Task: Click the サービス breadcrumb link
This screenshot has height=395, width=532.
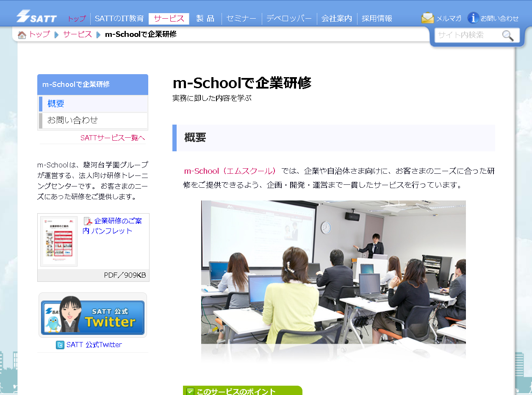Action: (x=78, y=35)
